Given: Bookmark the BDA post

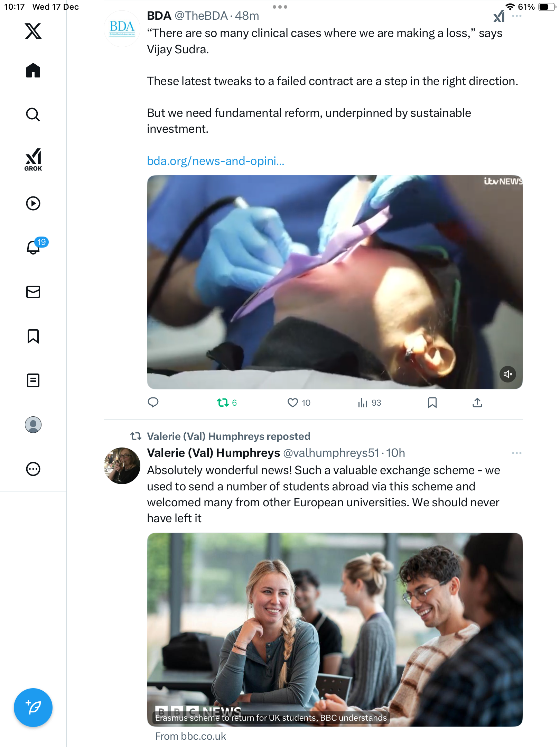Looking at the screenshot, I should pyautogui.click(x=432, y=403).
